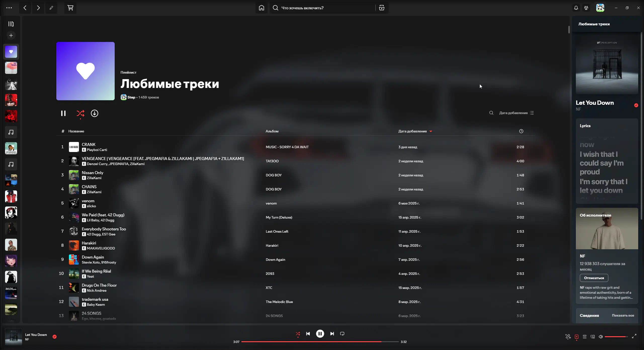
Task: Open Любимые треки in the sidebar
Action: click(11, 52)
